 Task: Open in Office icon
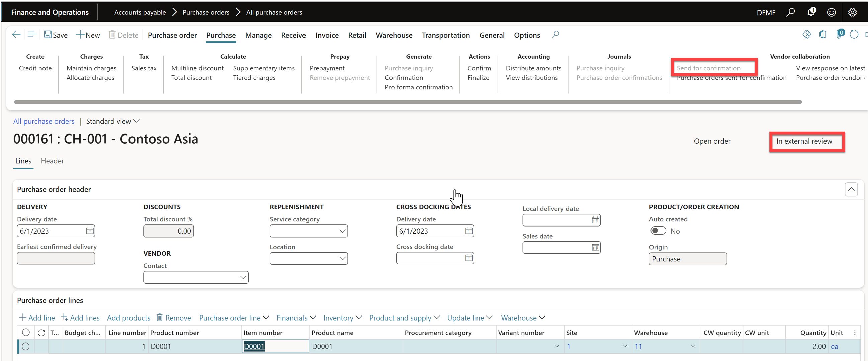[822, 35]
